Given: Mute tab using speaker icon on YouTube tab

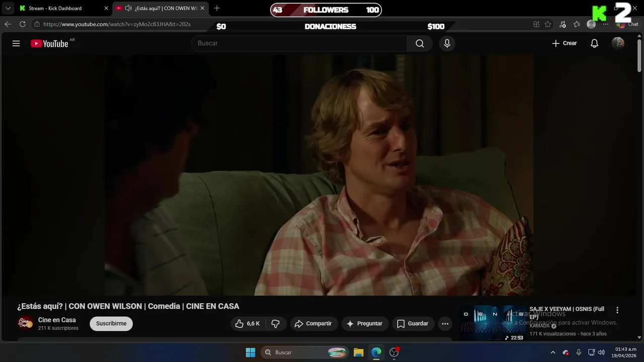Looking at the screenshot, I should click(x=128, y=8).
